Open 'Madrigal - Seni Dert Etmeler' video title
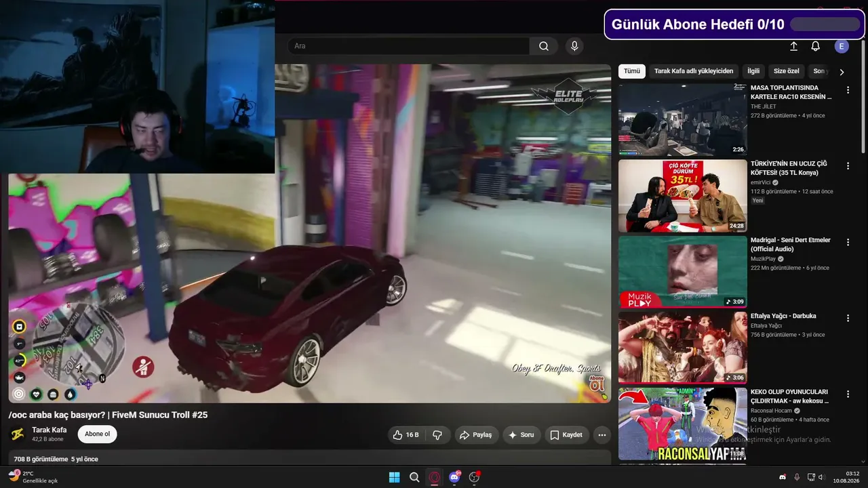 click(791, 245)
